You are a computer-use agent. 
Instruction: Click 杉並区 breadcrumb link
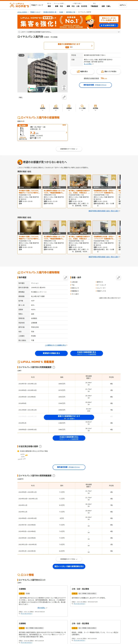[x=61, y=12]
